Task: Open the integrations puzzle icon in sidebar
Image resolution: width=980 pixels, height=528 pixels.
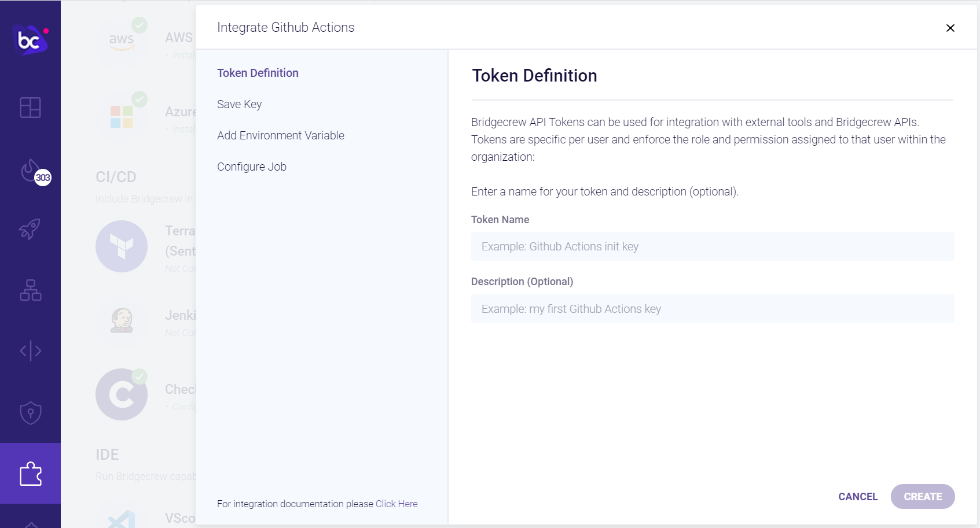Action: [30, 474]
